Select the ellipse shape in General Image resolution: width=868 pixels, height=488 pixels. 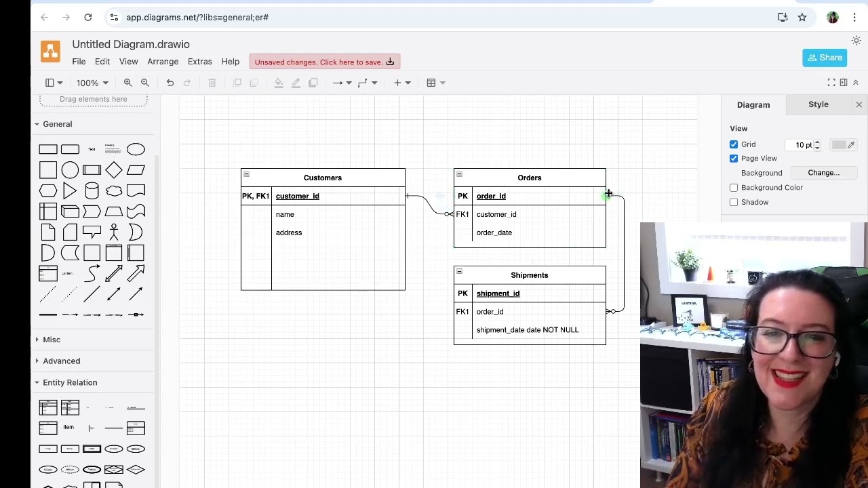click(x=136, y=149)
